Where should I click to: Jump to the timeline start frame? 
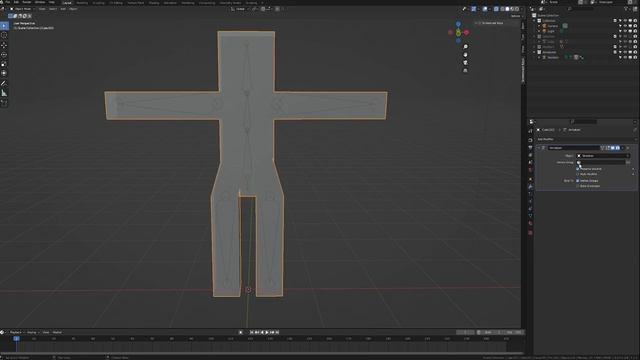[x=252, y=332]
